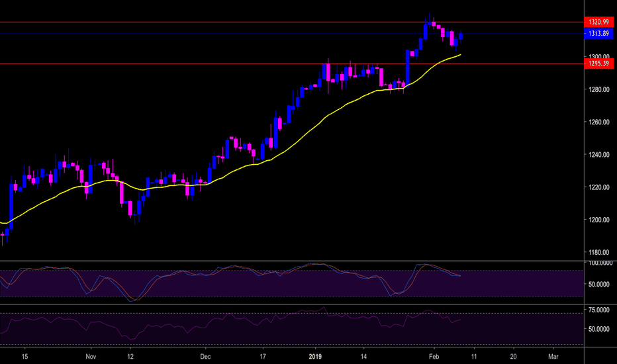617x364 pixels.
Task: Click the 1240.00 price axis value
Action: pos(599,155)
